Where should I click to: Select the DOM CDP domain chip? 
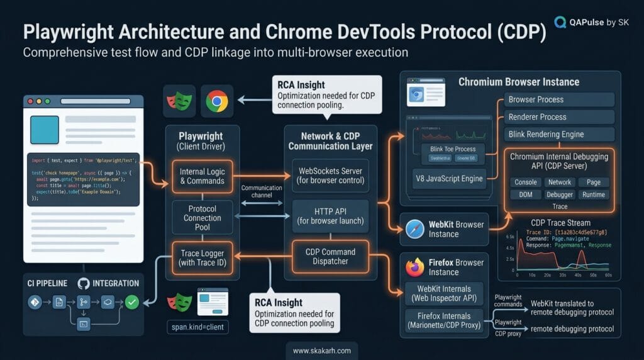(x=526, y=195)
